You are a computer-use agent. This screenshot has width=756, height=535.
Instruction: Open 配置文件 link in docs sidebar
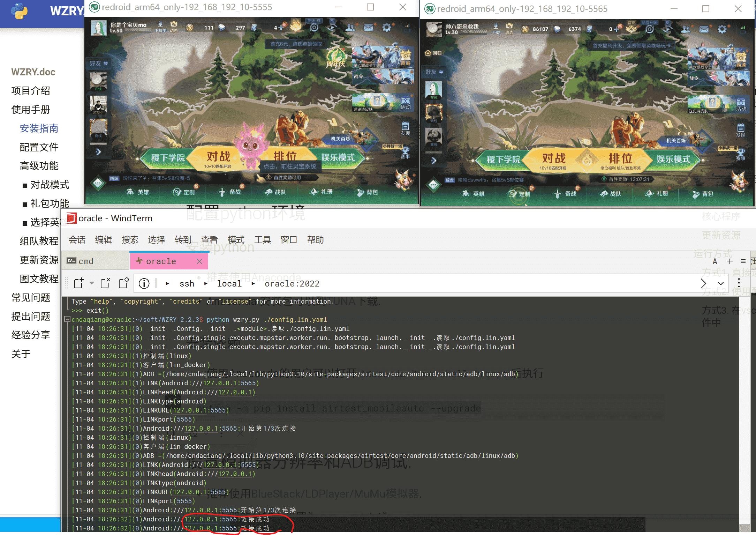pyautogui.click(x=39, y=147)
